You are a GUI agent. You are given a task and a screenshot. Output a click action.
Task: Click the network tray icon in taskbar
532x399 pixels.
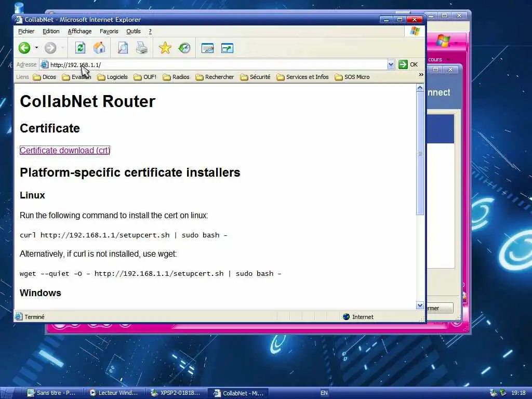[494, 393]
